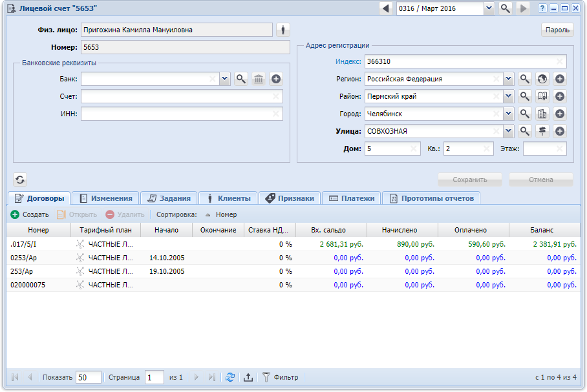
Task: Go to previous period arrow
Action: [x=385, y=8]
